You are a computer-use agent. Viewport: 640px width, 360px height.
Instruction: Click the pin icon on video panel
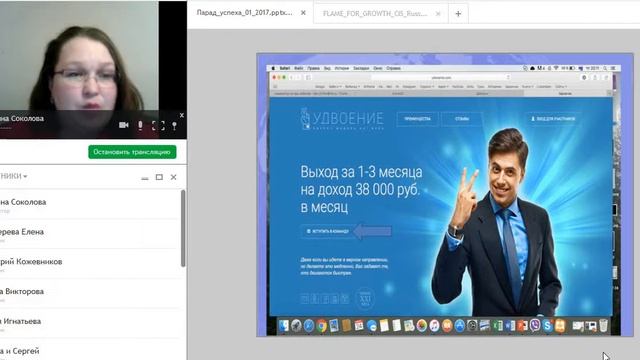coord(174,126)
